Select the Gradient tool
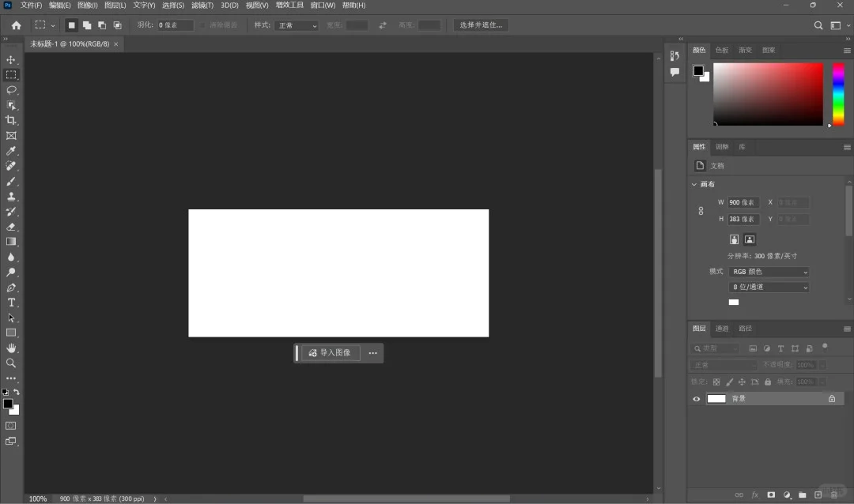 tap(11, 242)
